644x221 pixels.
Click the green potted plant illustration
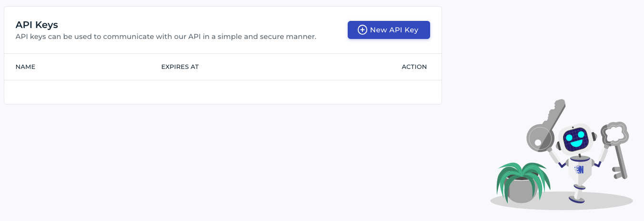click(523, 183)
